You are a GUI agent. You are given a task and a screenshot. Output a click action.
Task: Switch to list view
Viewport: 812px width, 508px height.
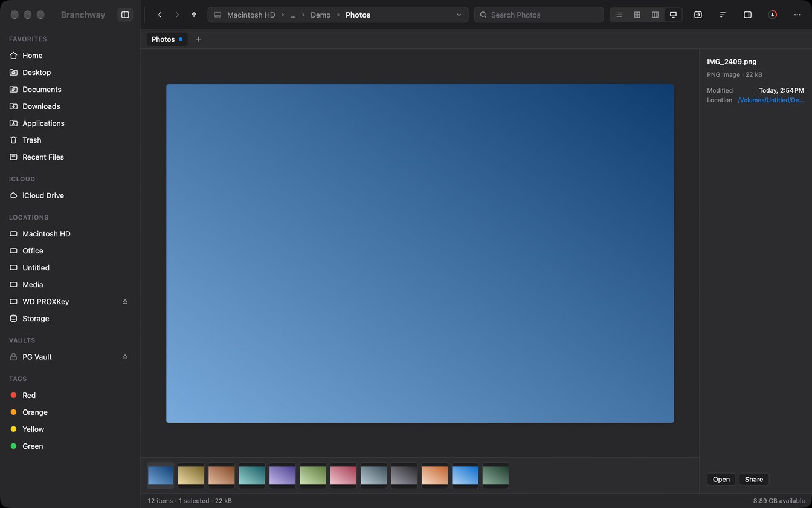(x=619, y=15)
